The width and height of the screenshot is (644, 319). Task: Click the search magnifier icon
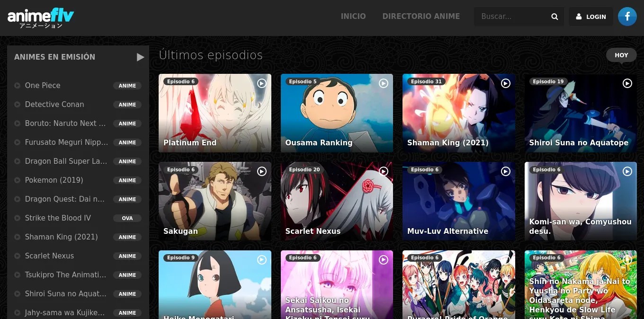click(555, 17)
